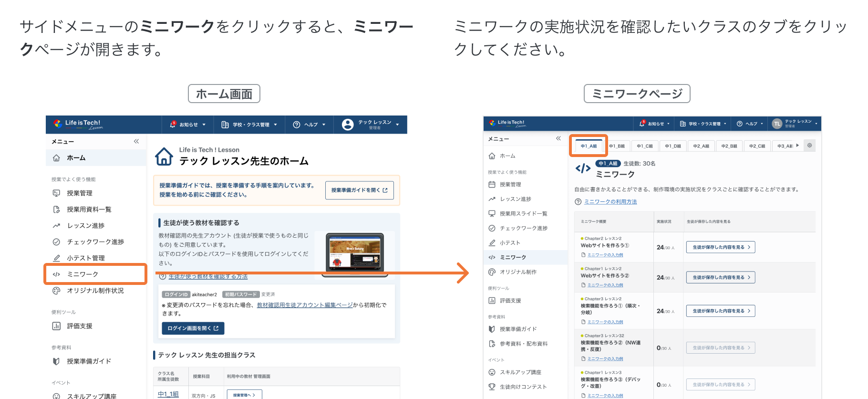The image size is (868, 399).
Task: Open the 教材確認用生徒アカウント編集ページ link
Action: [305, 305]
